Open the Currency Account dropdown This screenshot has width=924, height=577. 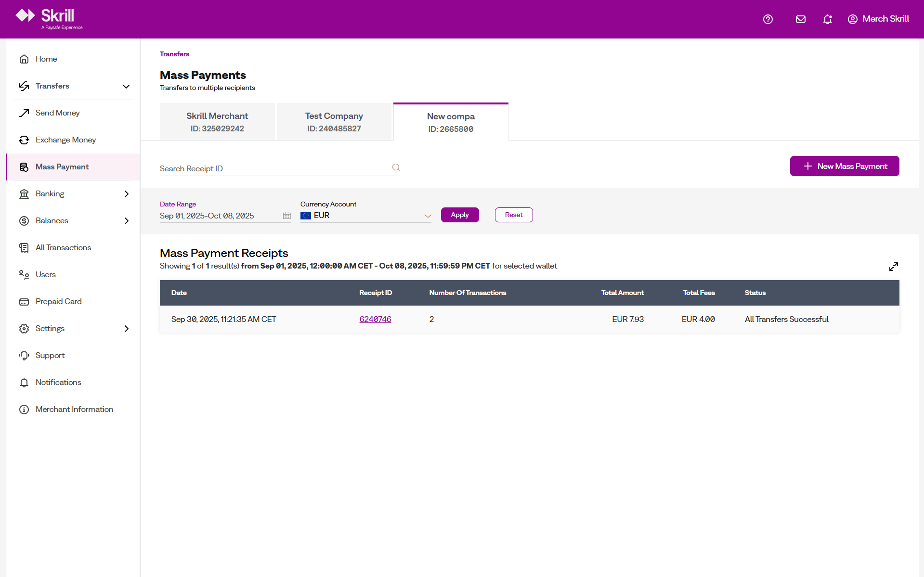[x=427, y=216]
